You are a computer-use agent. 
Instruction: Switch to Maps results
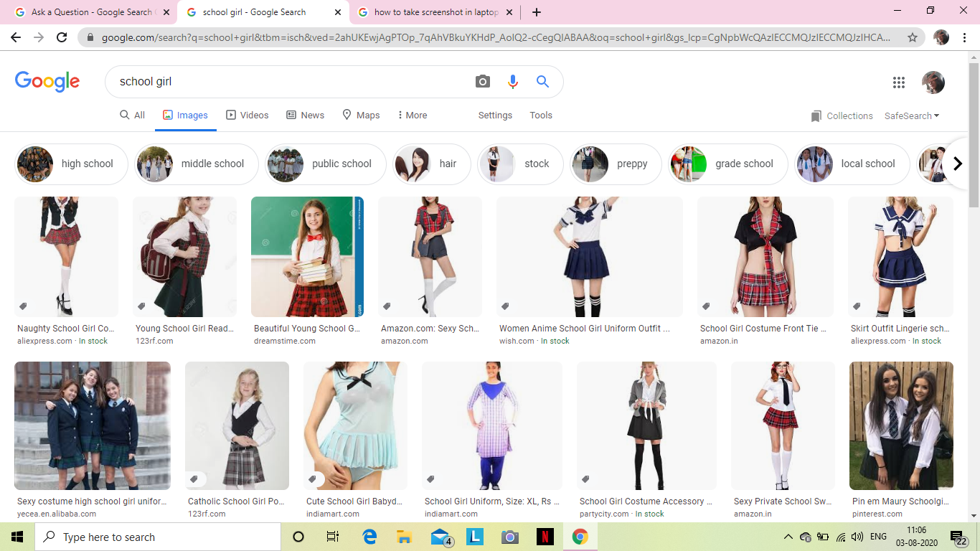tap(361, 115)
